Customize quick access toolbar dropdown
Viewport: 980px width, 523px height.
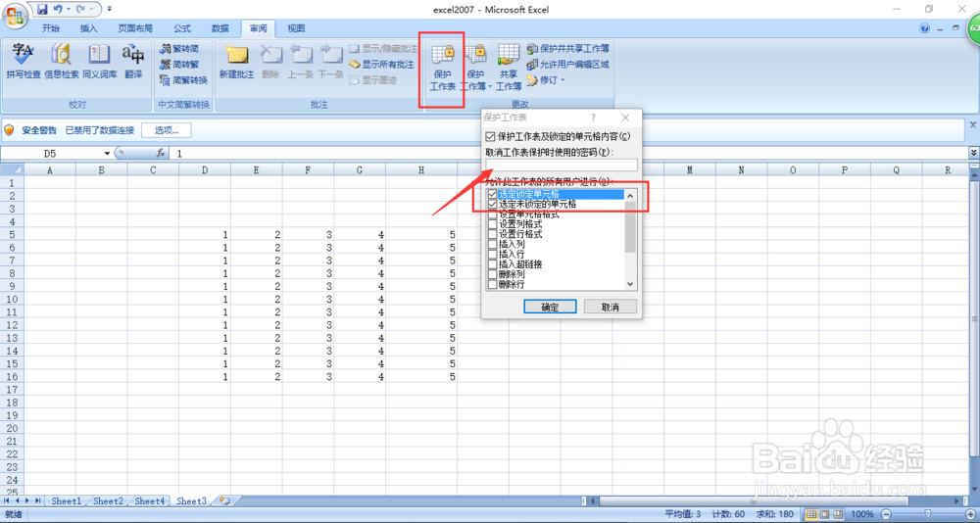point(110,10)
